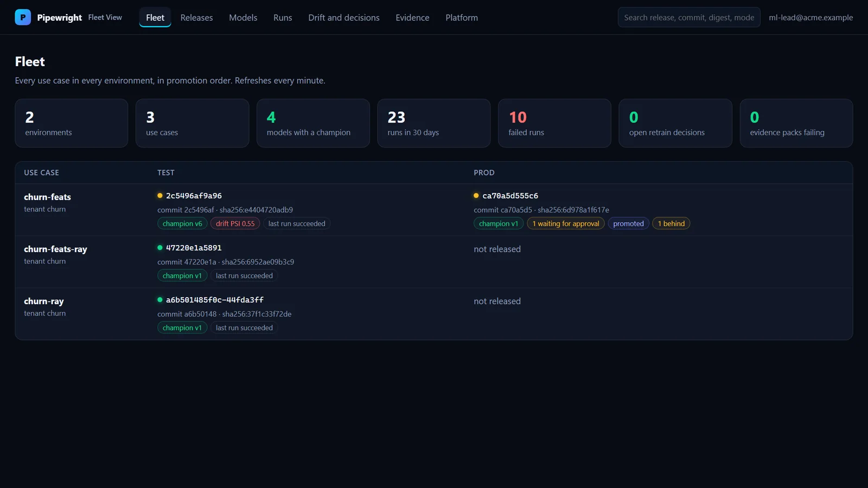This screenshot has height=488, width=868.
Task: Click last run succeeded badge for churn-ray
Action: 244,328
